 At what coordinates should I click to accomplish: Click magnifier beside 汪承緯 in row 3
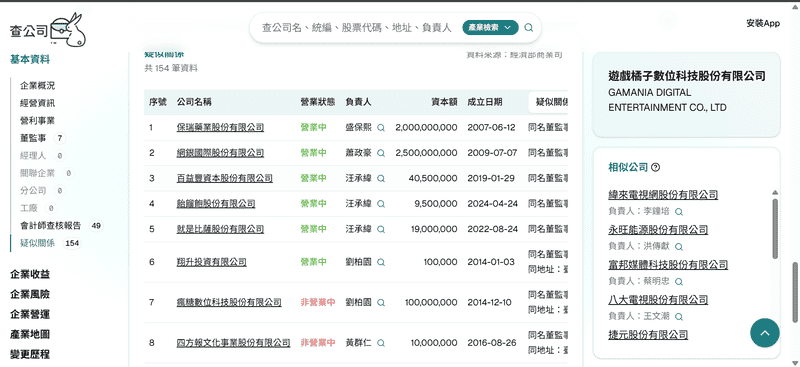381,179
